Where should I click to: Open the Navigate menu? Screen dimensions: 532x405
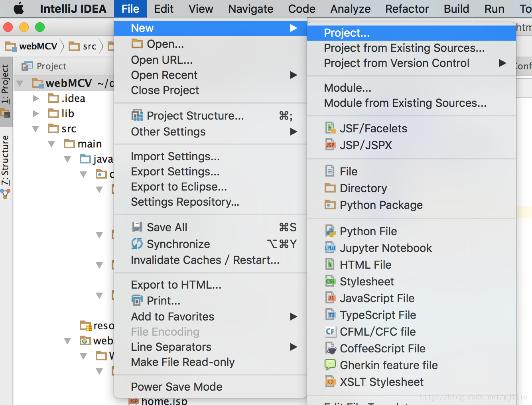click(250, 9)
